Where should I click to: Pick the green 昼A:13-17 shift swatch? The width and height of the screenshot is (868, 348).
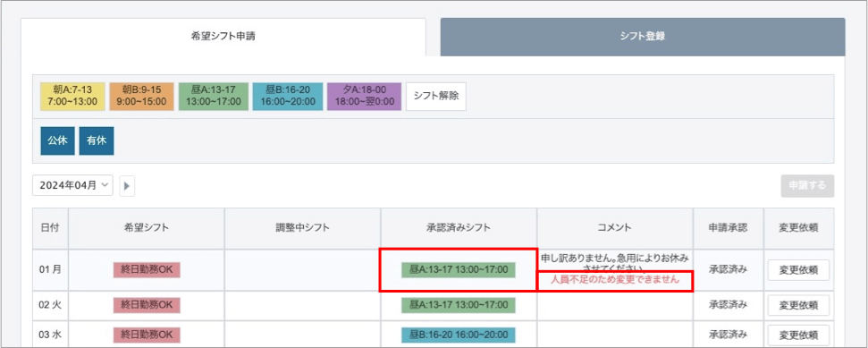pyautogui.click(x=213, y=97)
